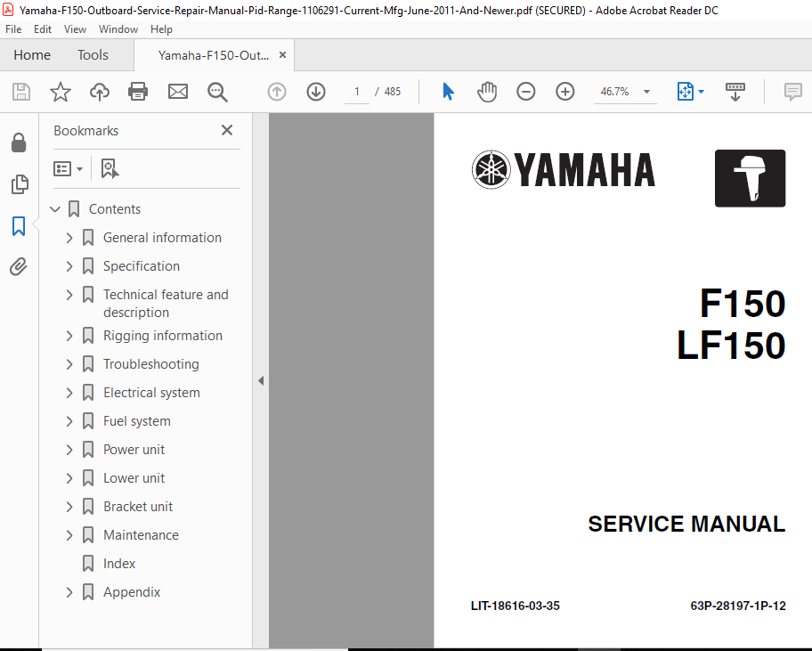This screenshot has height=651, width=812.
Task: View security lock settings panel
Action: pyautogui.click(x=19, y=142)
